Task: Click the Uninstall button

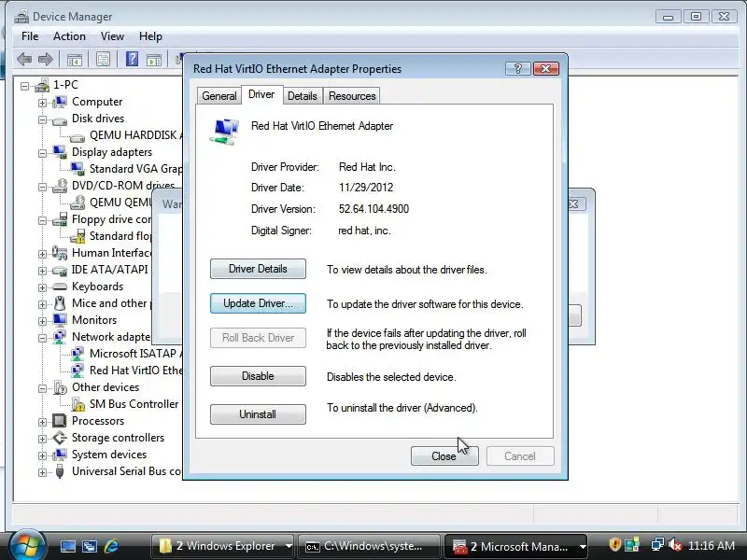Action: (x=258, y=414)
